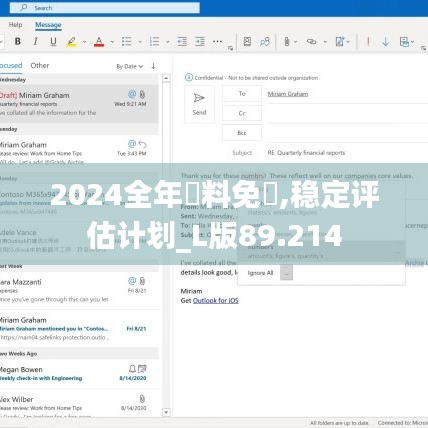Open bullet style dropdown arrow
The image size is (428, 428).
140,42
